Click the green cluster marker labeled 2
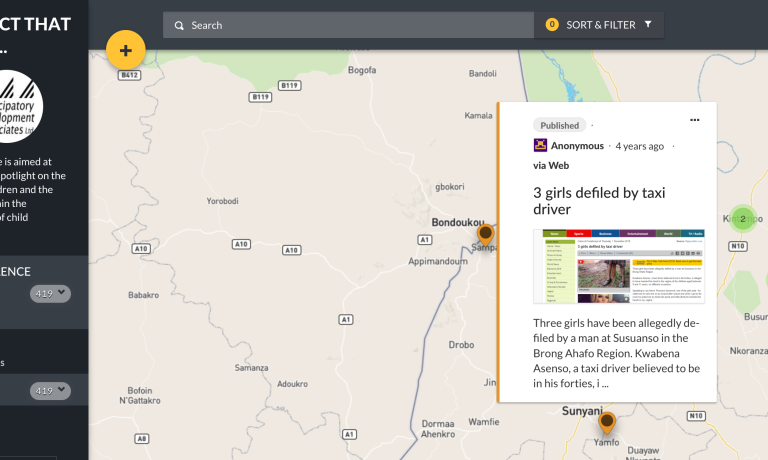This screenshot has width=768, height=460. tap(742, 219)
